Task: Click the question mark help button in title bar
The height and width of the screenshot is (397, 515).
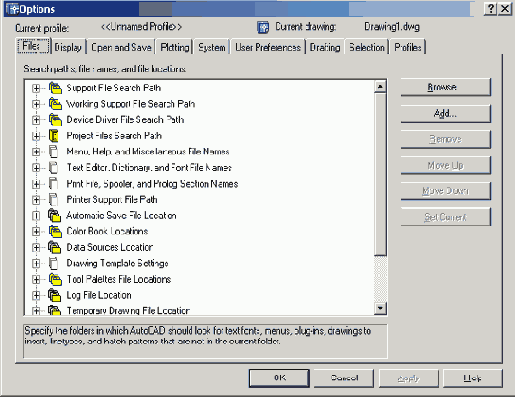Action: 490,9
